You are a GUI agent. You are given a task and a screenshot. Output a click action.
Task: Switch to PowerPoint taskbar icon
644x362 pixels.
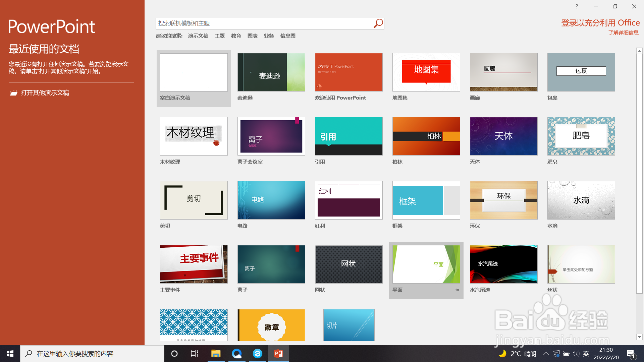click(278, 354)
